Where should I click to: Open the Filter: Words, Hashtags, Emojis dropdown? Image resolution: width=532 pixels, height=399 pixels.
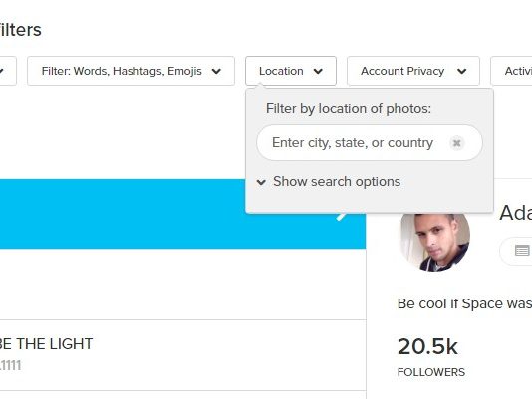[x=131, y=71]
